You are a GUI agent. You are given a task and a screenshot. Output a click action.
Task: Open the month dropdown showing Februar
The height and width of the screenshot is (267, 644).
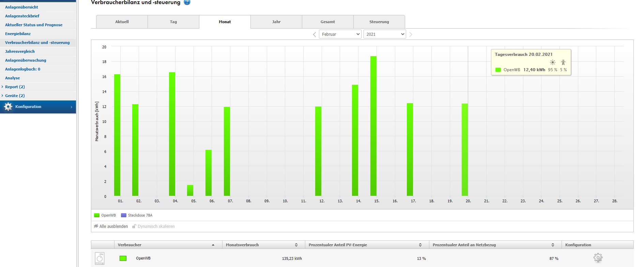pos(340,34)
